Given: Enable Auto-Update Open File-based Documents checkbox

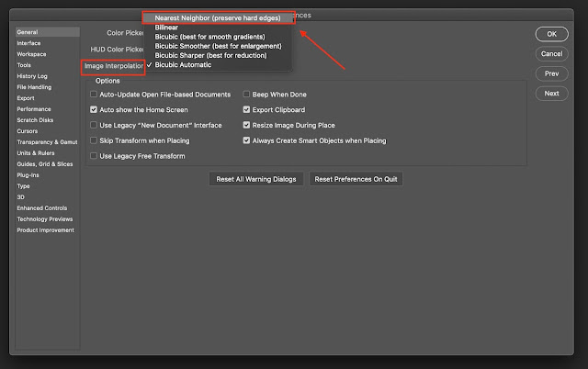Looking at the screenshot, I should click(94, 95).
